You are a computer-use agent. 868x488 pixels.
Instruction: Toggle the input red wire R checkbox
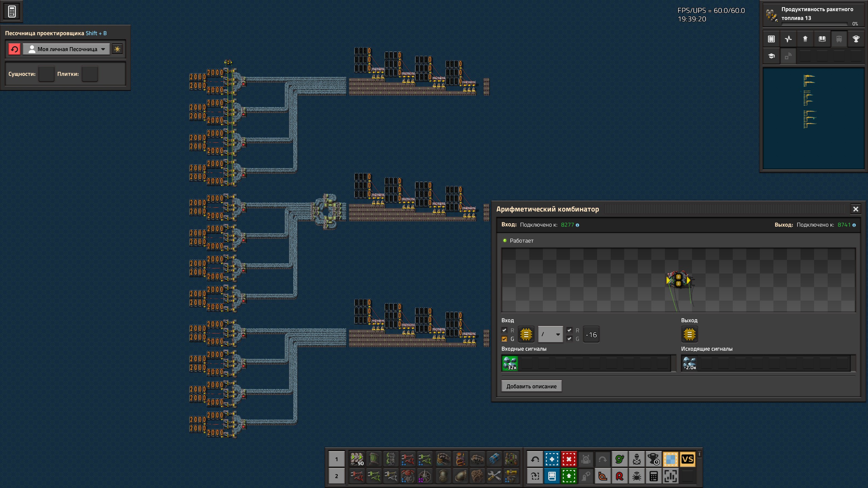click(x=504, y=330)
